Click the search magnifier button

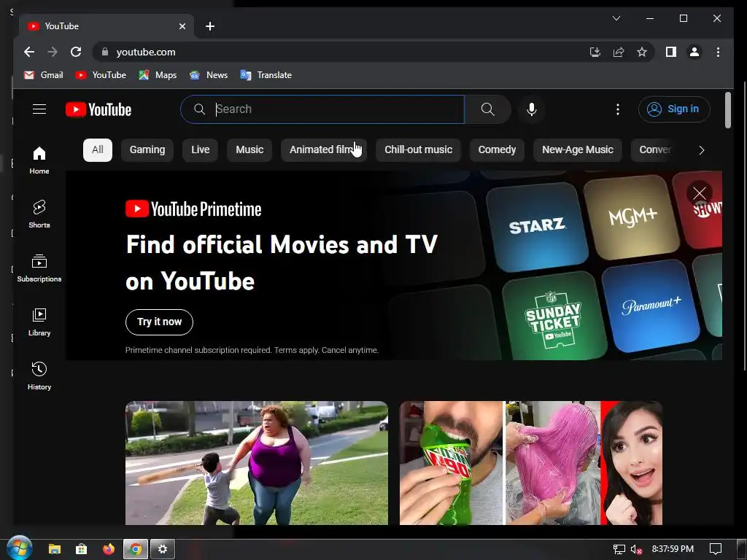[x=487, y=109]
